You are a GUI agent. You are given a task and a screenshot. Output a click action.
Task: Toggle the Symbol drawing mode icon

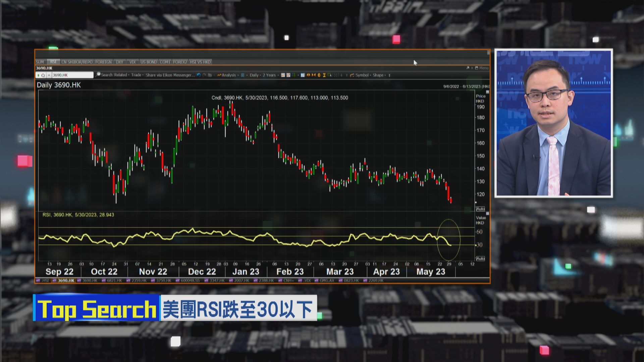[x=352, y=75]
